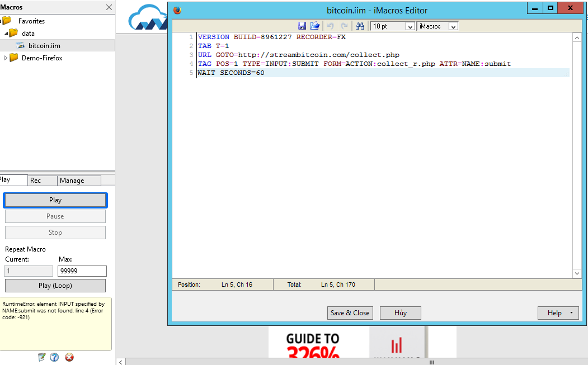
Task: Close the Macros sidebar panel
Action: coord(109,7)
